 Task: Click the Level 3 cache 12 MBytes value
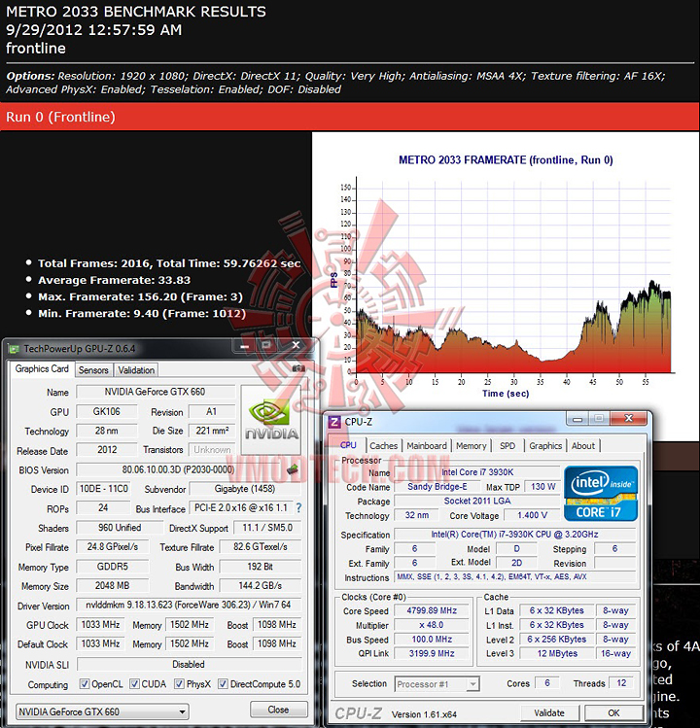coord(556,654)
